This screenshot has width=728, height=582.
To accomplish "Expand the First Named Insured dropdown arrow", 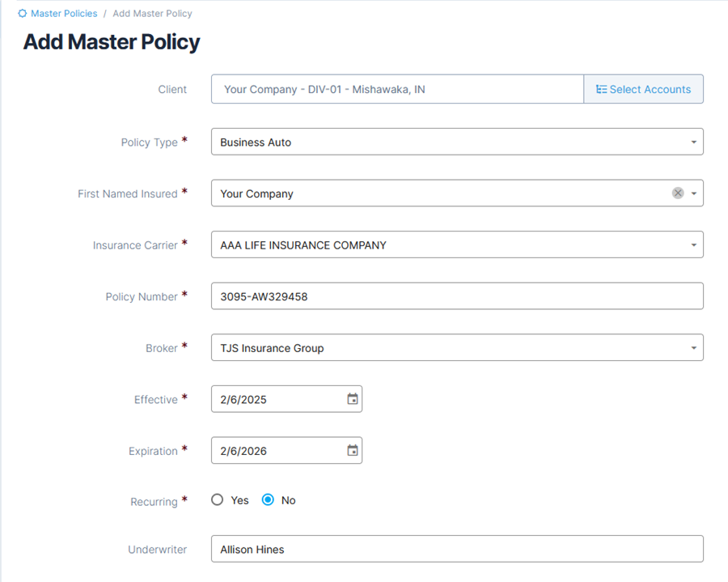I will [x=694, y=193].
